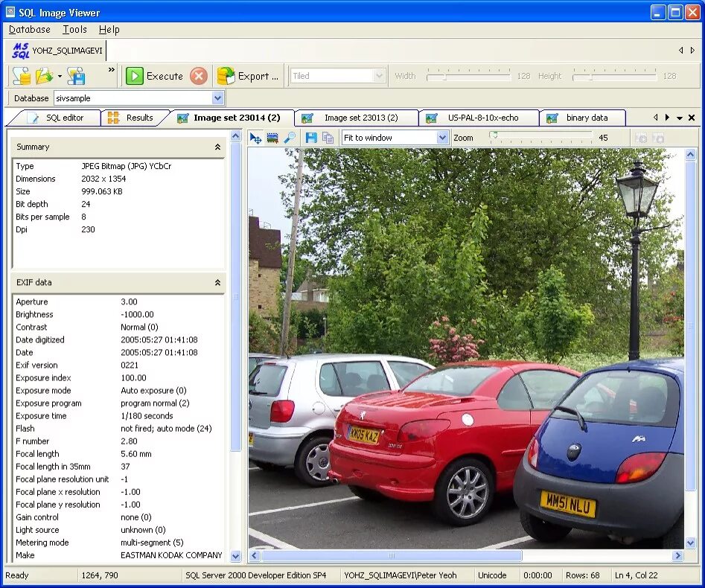Click the horizontal image scrollbar thumb
The height and width of the screenshot is (588, 705).
point(392,556)
